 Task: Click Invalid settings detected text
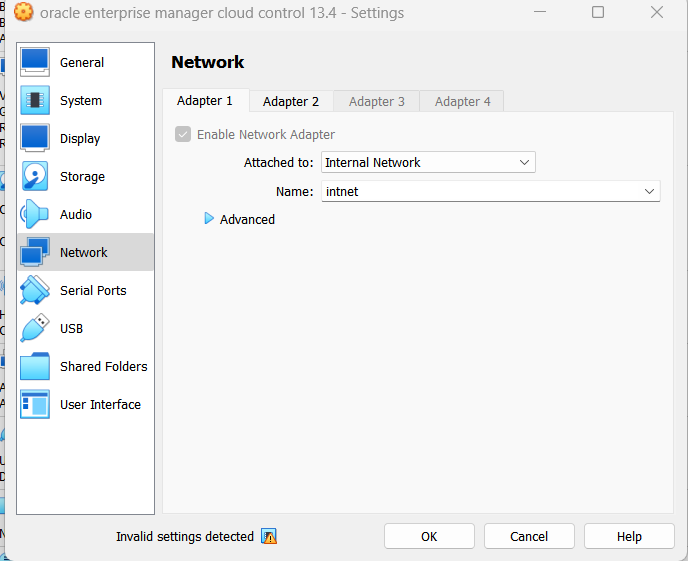point(185,536)
